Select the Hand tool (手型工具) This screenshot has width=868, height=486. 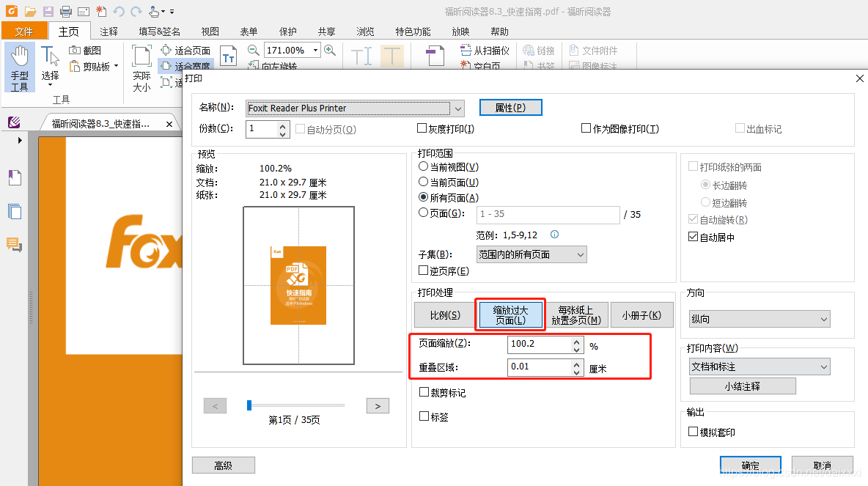pyautogui.click(x=20, y=67)
